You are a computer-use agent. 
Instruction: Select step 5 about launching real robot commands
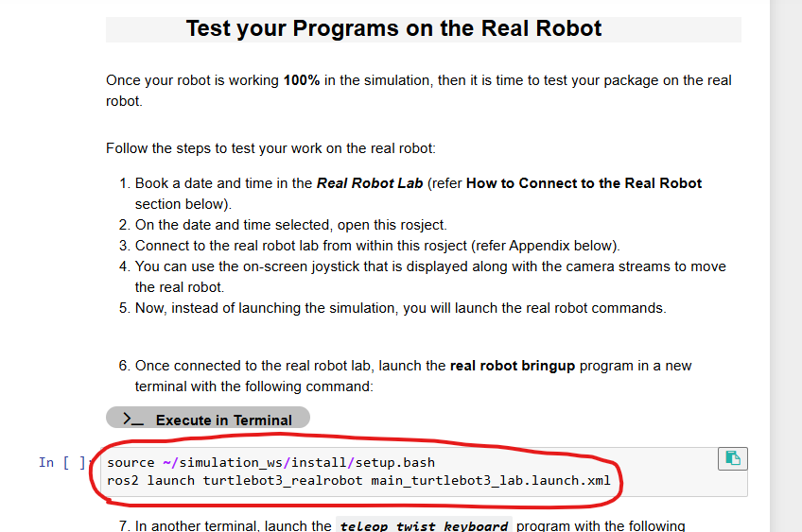[x=400, y=308]
